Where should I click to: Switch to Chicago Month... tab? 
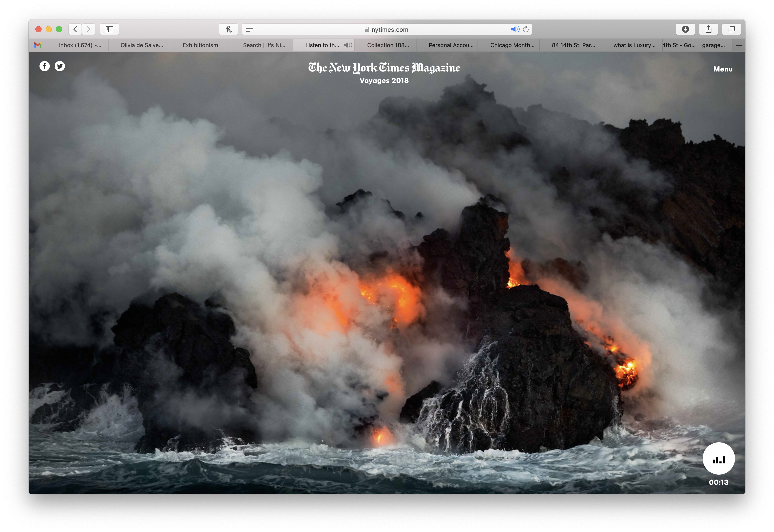[x=512, y=45]
